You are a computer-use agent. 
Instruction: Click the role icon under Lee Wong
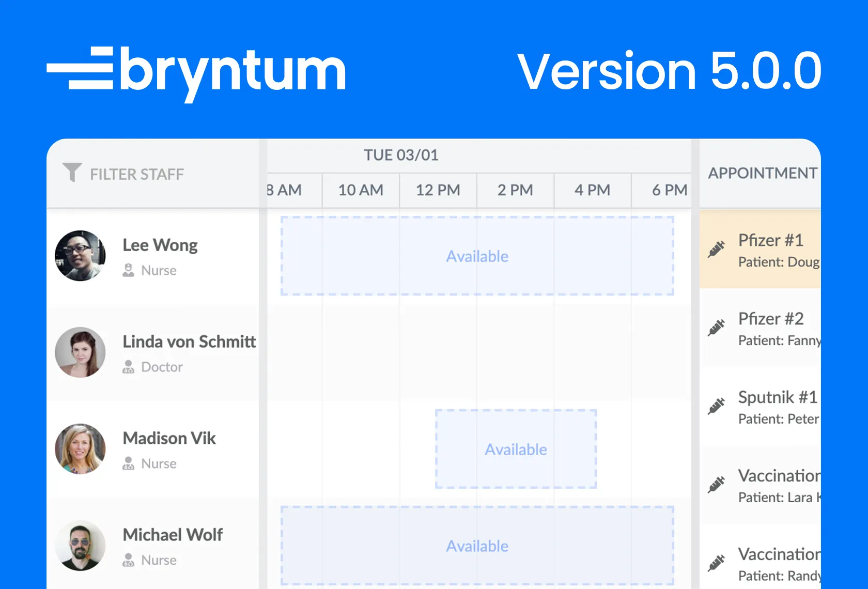(128, 270)
